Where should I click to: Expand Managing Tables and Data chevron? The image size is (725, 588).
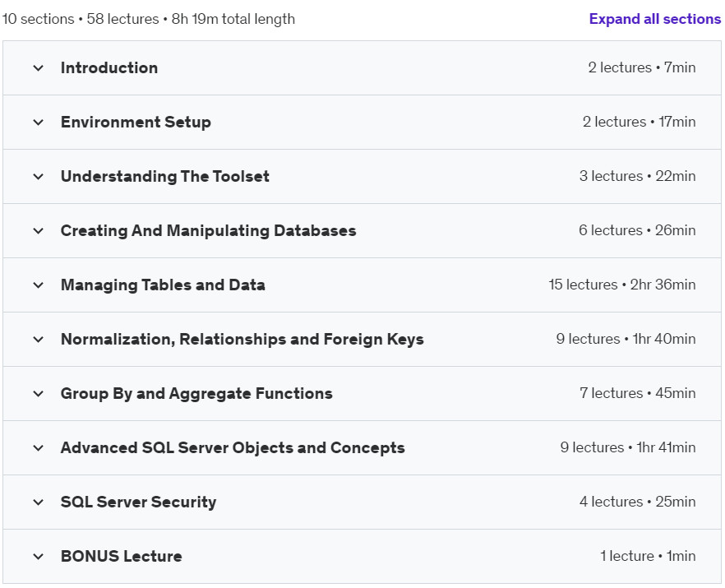click(x=39, y=285)
